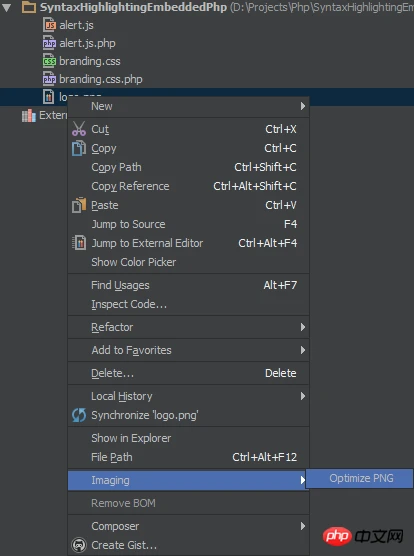The height and width of the screenshot is (556, 414).
Task: Click the Paste clipboard icon
Action: (79, 205)
